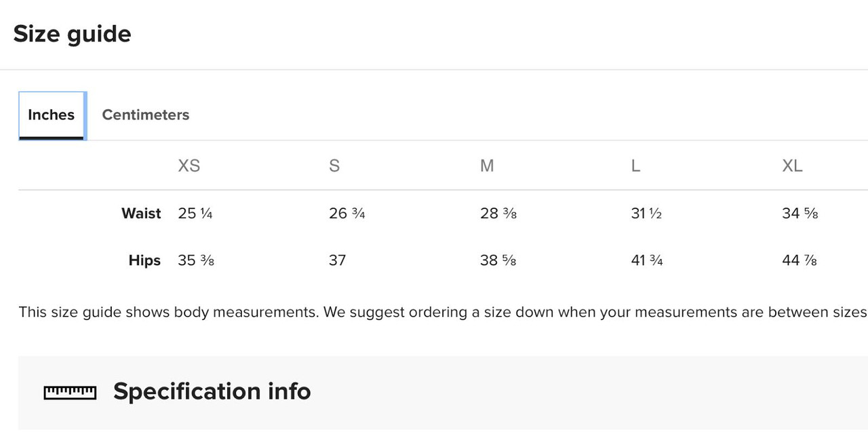868x432 pixels.
Task: Click the L size column header
Action: click(635, 165)
